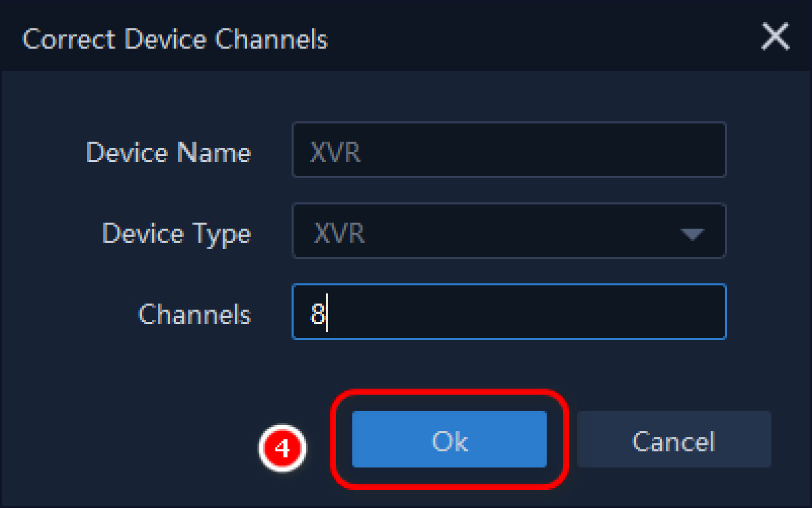
Task: Confirm changes with the Ok button
Action: click(x=449, y=439)
